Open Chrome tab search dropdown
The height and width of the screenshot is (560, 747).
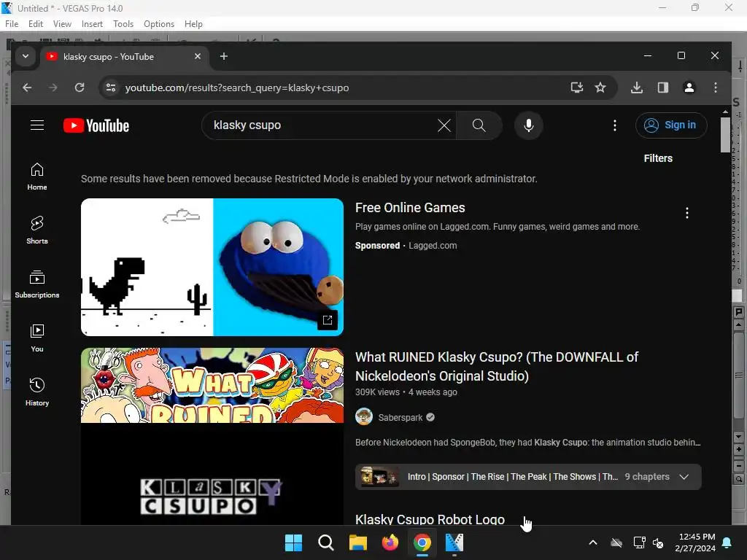click(x=26, y=56)
